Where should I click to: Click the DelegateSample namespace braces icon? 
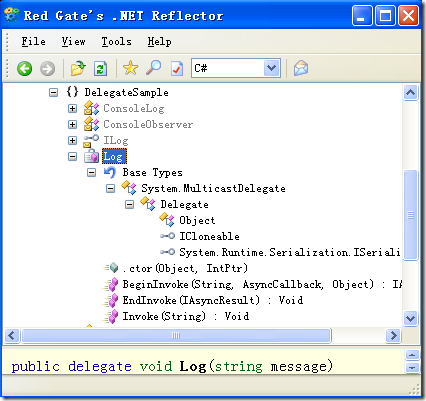(72, 92)
